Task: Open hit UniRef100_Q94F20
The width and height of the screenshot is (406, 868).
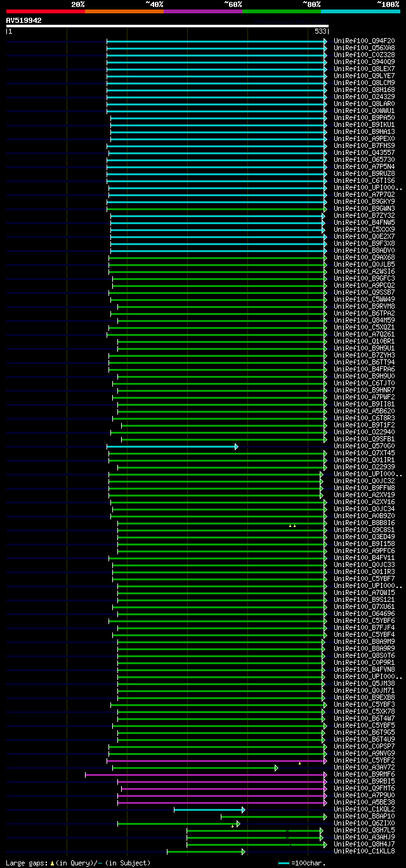Action: coord(364,41)
